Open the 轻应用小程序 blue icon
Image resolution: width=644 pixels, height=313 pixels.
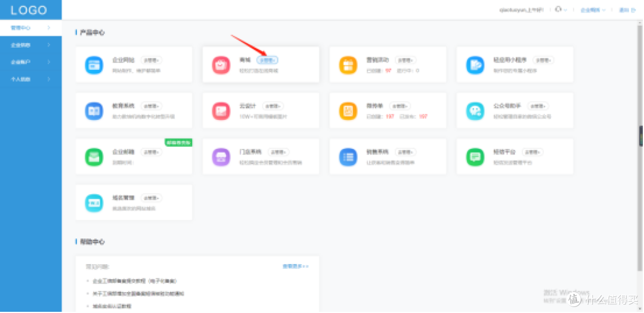[475, 65]
